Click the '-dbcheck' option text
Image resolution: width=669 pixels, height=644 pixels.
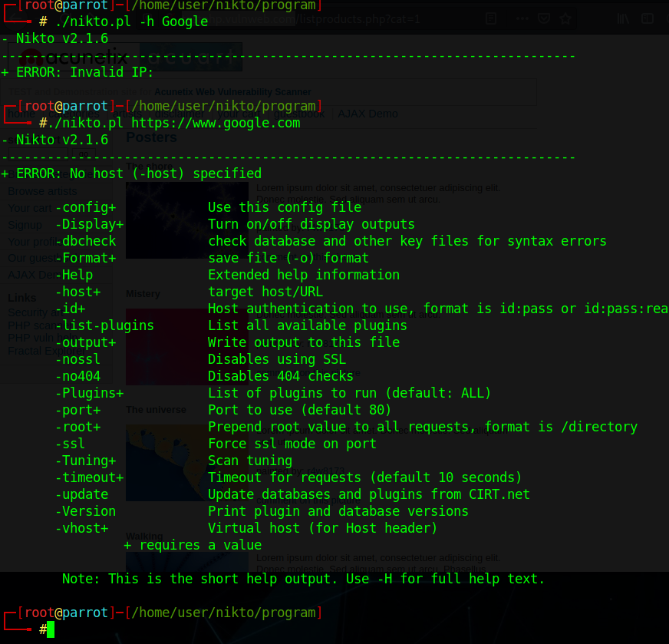pyautogui.click(x=85, y=241)
